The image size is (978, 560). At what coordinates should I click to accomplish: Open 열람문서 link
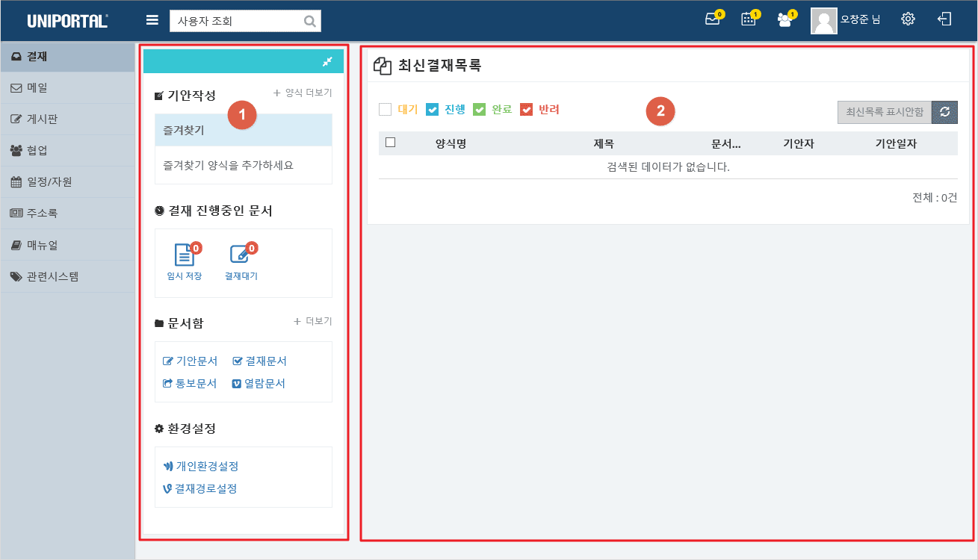tap(259, 384)
